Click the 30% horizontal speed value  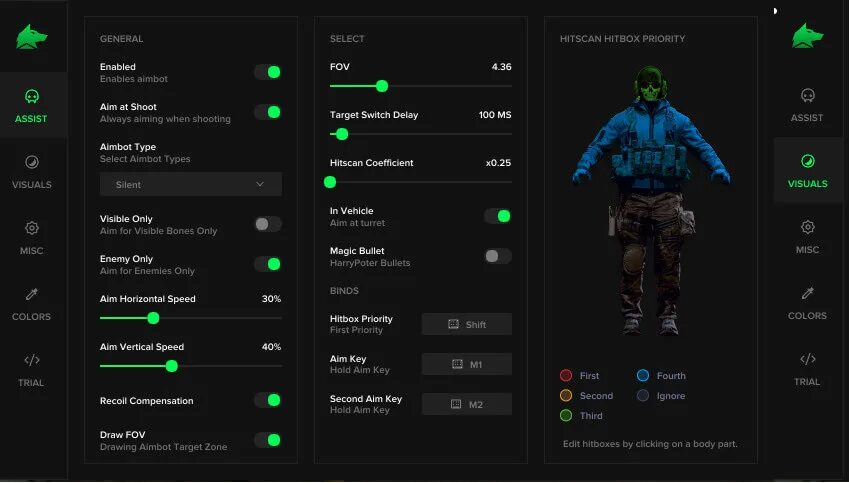271,299
